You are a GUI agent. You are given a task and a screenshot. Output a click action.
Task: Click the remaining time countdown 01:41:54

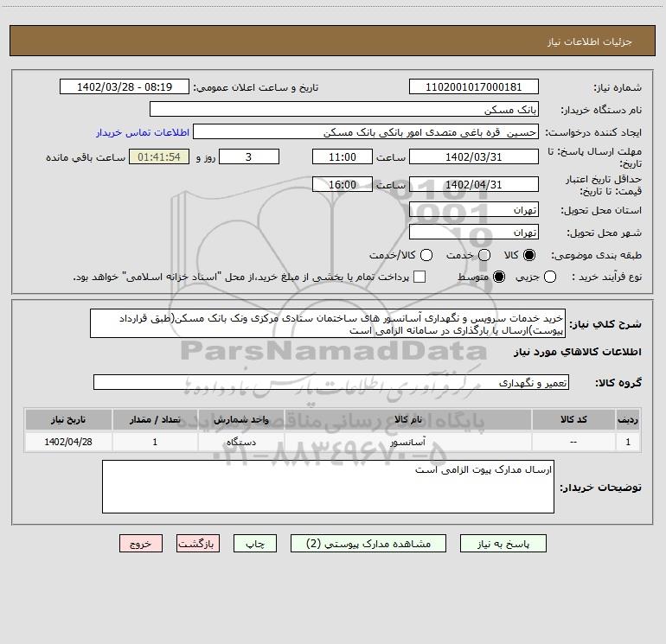[159, 156]
